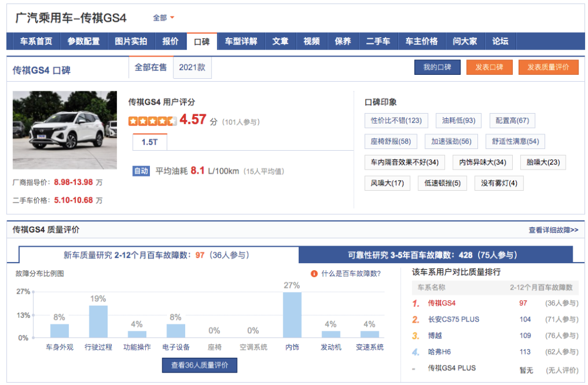Click the 低速顿挫(5) tag

point(443,183)
